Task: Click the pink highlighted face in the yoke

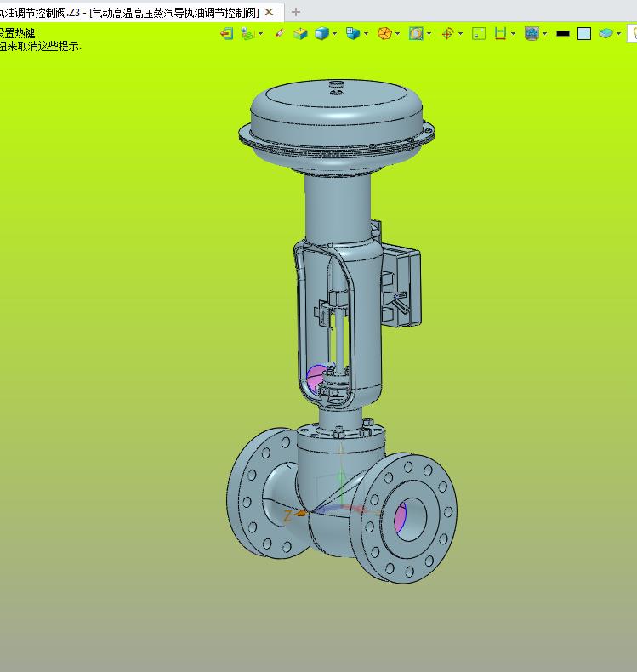Action: (316, 377)
